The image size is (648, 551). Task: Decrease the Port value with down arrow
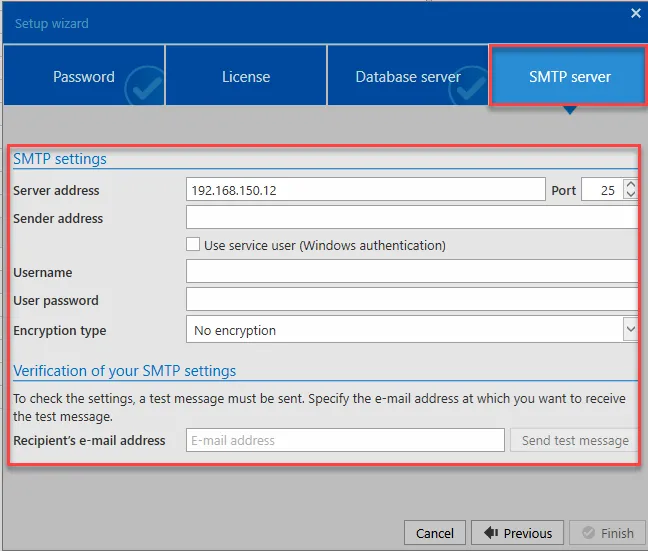coord(631,194)
